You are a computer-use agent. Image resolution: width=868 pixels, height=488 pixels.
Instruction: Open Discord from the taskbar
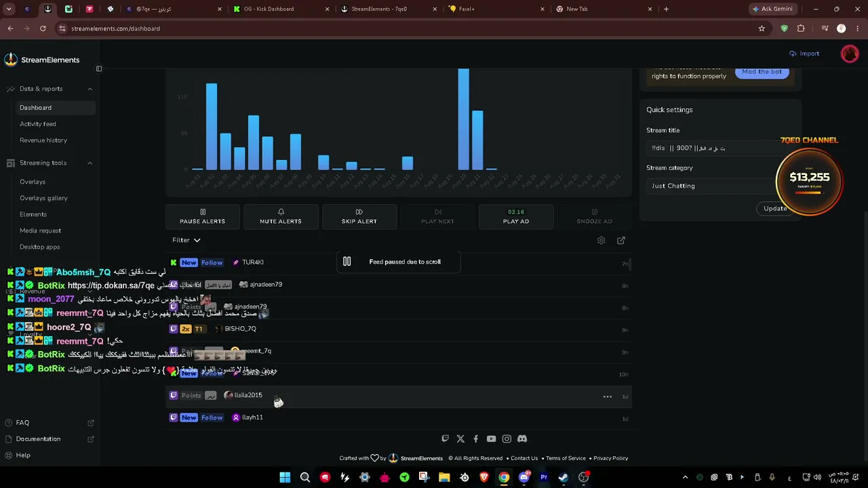click(524, 477)
